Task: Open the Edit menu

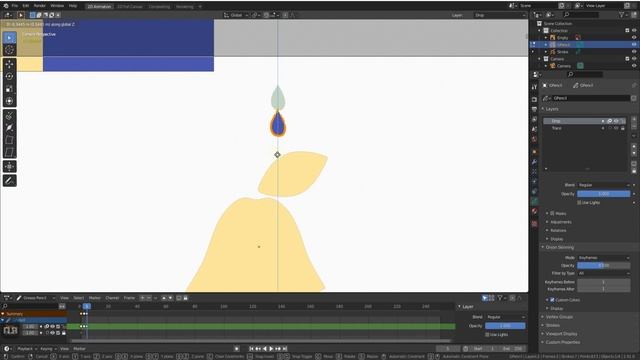Action: tap(26, 6)
